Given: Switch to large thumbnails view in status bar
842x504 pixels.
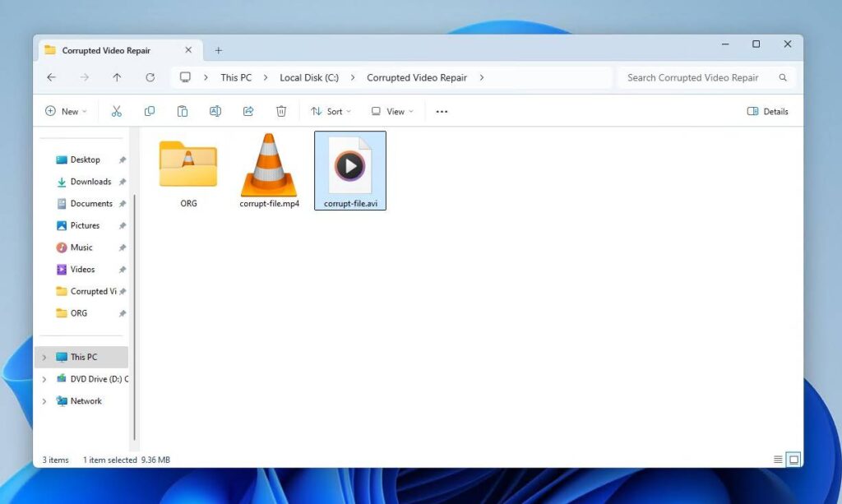Looking at the screenshot, I should tap(793, 460).
